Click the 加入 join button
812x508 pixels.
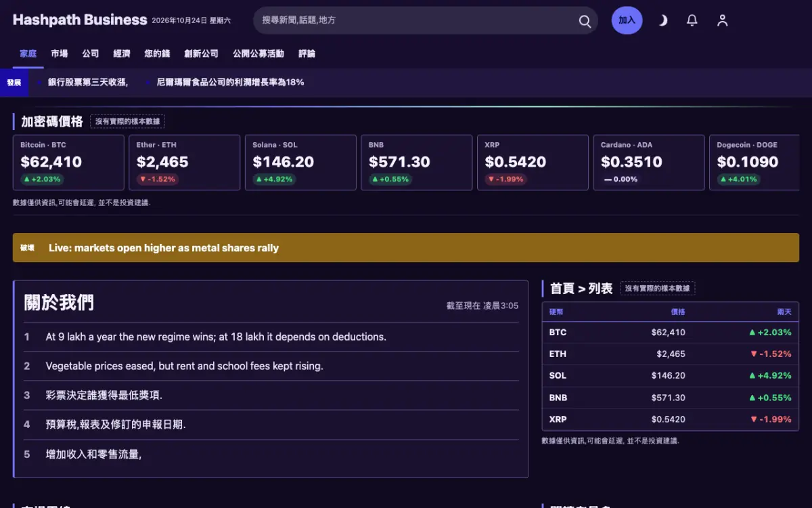[x=627, y=20]
